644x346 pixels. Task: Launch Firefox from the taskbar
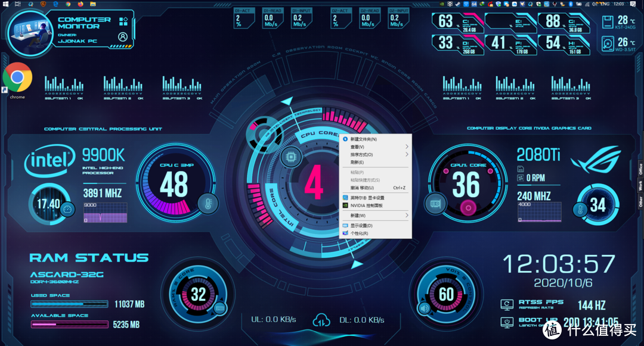80,4
